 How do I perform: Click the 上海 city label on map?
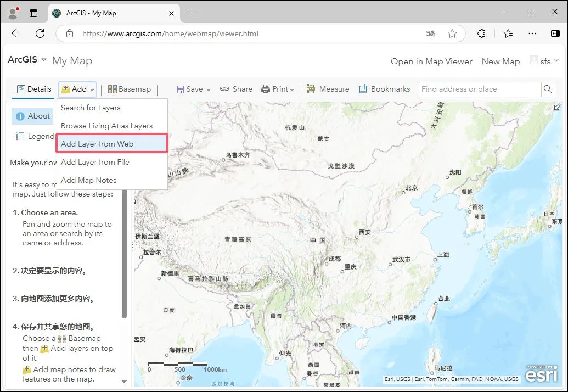click(443, 255)
